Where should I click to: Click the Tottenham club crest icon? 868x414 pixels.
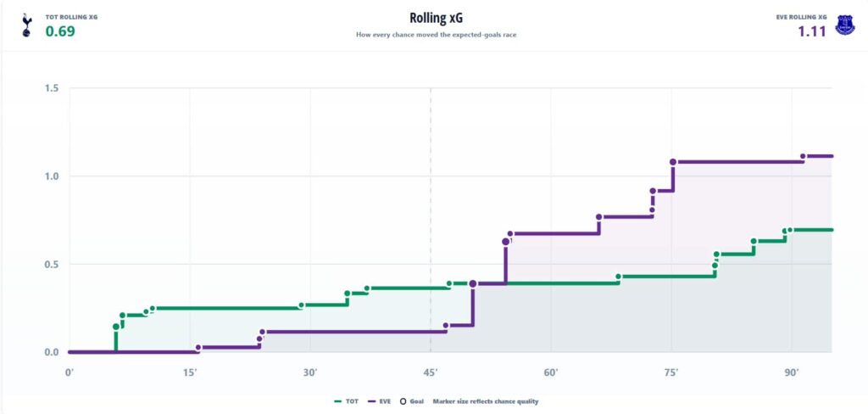point(26,26)
